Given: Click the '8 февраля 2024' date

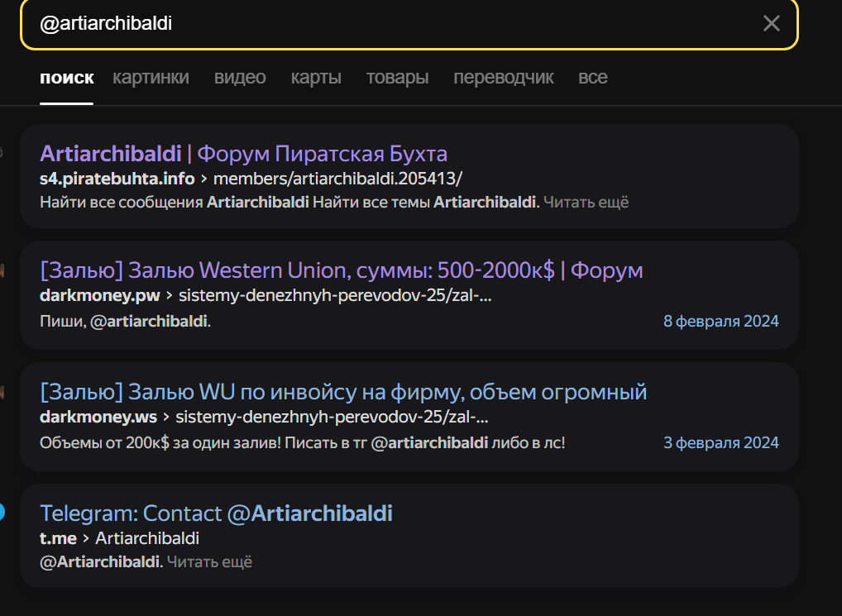Looking at the screenshot, I should 721,321.
